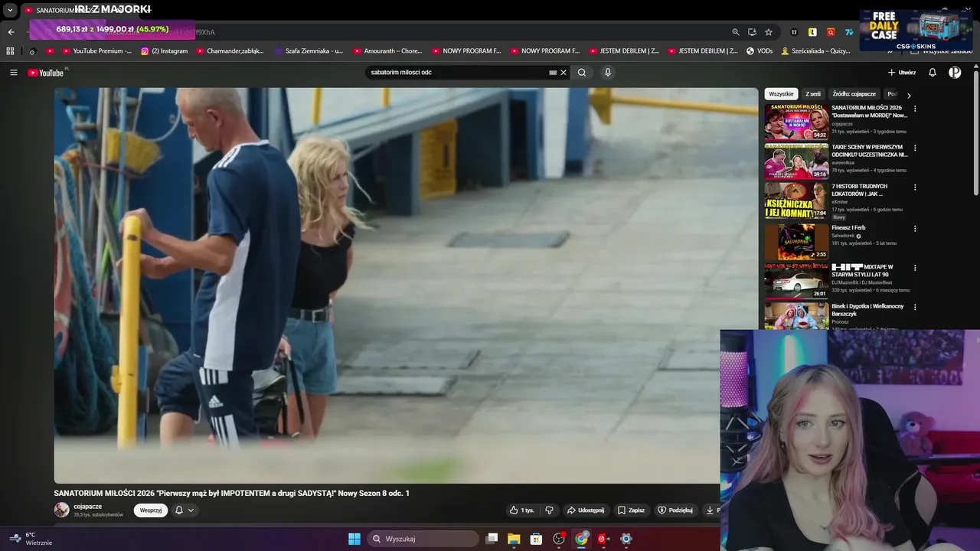The width and height of the screenshot is (980, 551).
Task: Open the (2) Instagram bookmark
Action: pyautogui.click(x=164, y=51)
